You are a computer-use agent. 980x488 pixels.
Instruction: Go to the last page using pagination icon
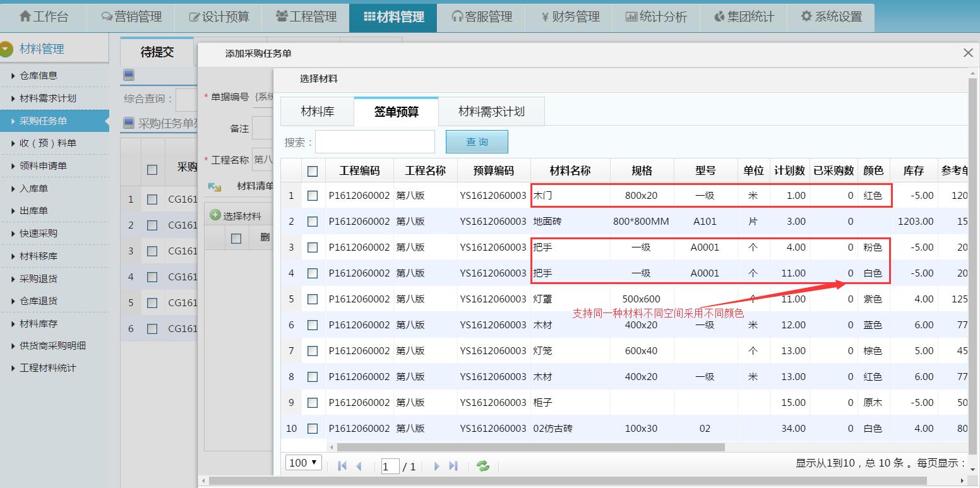coord(453,466)
